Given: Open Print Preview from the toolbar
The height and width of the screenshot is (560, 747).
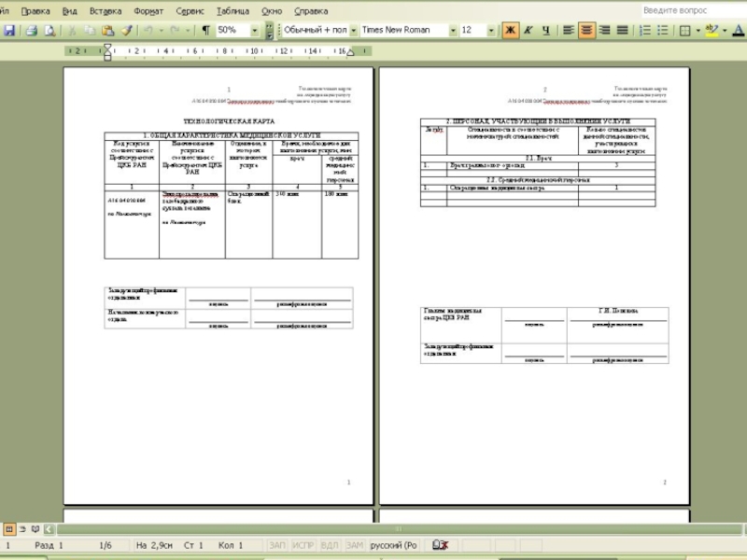Looking at the screenshot, I should click(49, 31).
